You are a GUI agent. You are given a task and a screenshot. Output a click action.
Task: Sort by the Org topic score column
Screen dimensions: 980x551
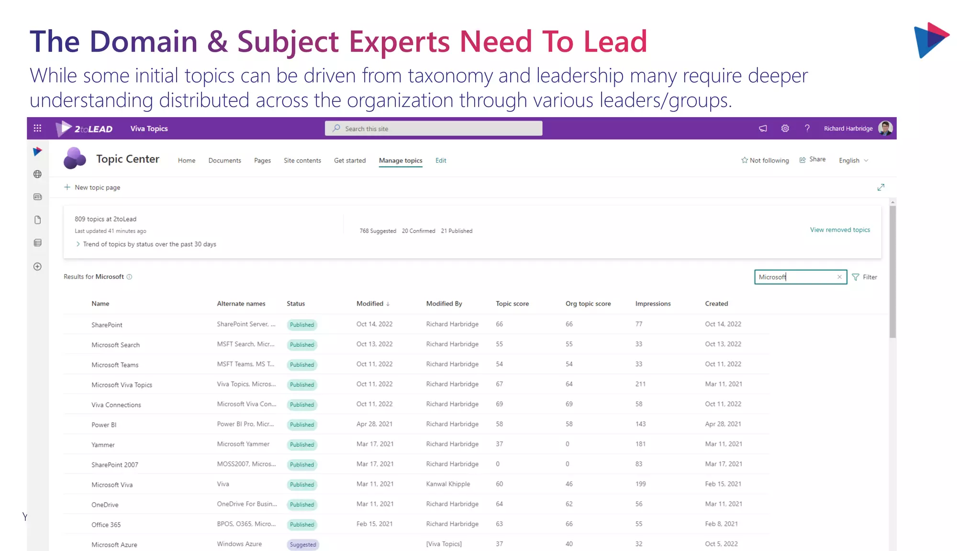[588, 304]
